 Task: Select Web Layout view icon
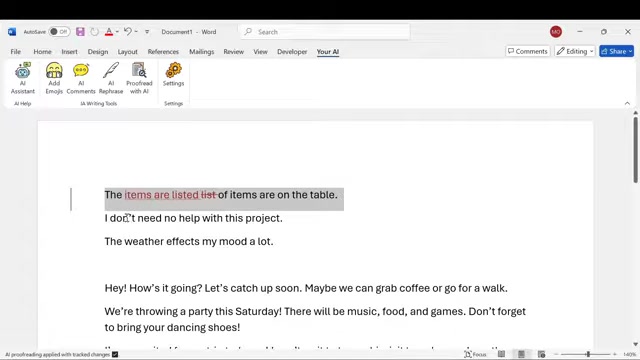point(541,354)
